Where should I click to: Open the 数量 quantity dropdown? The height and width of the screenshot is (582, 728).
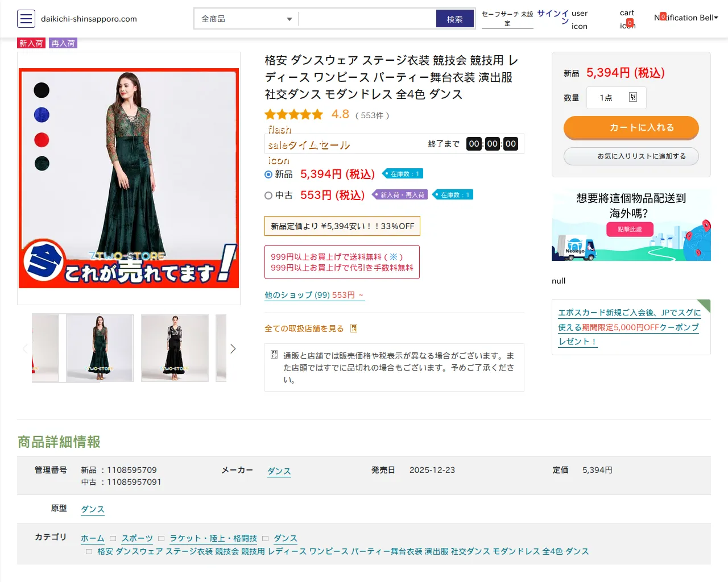tap(617, 98)
